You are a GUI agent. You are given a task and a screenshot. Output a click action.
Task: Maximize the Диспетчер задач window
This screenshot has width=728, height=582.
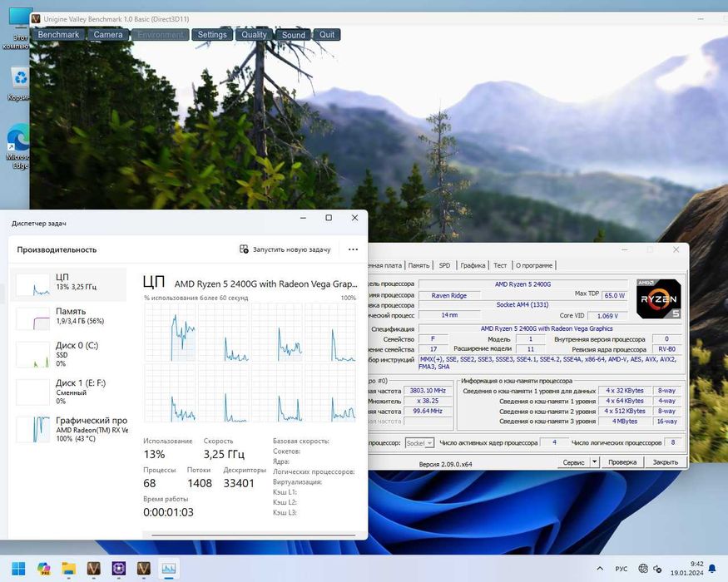pyautogui.click(x=329, y=218)
